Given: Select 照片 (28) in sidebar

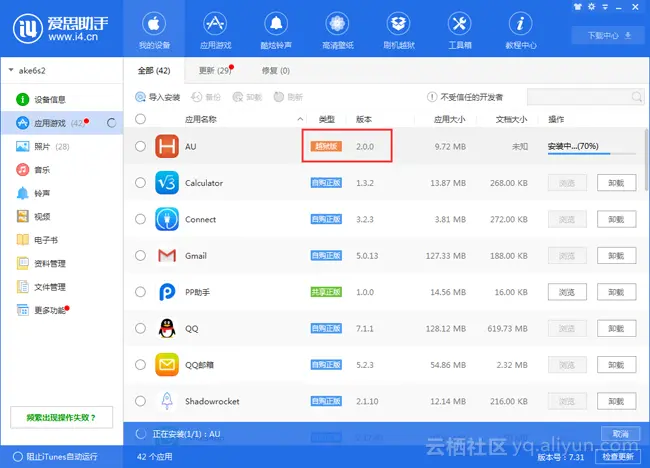Looking at the screenshot, I should (62, 146).
